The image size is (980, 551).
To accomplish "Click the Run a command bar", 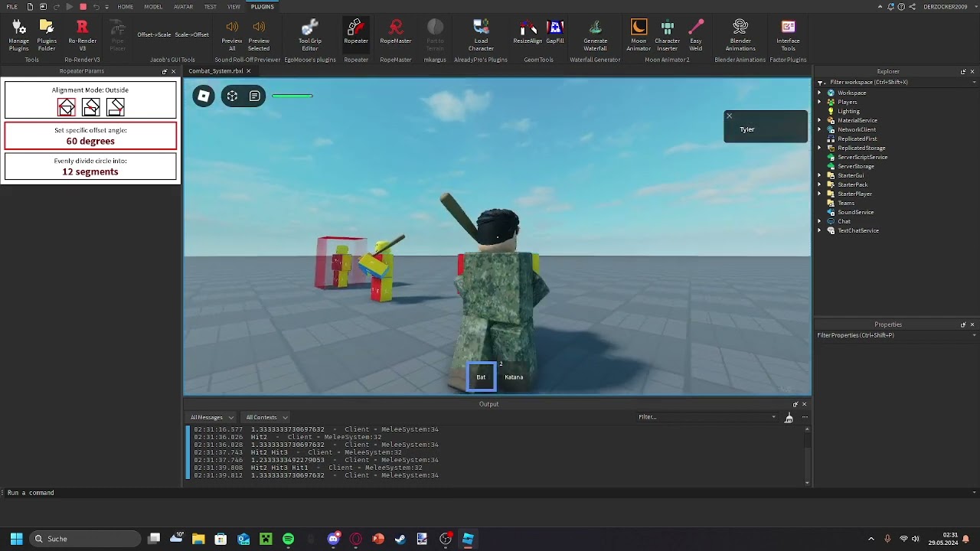I will (488, 493).
